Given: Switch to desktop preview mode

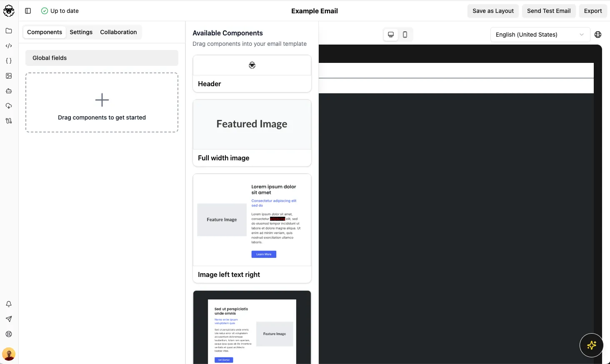Looking at the screenshot, I should coord(391,35).
